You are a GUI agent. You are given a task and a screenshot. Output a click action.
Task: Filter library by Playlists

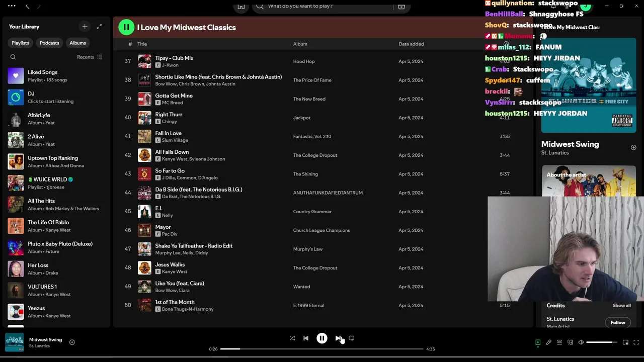click(x=21, y=43)
